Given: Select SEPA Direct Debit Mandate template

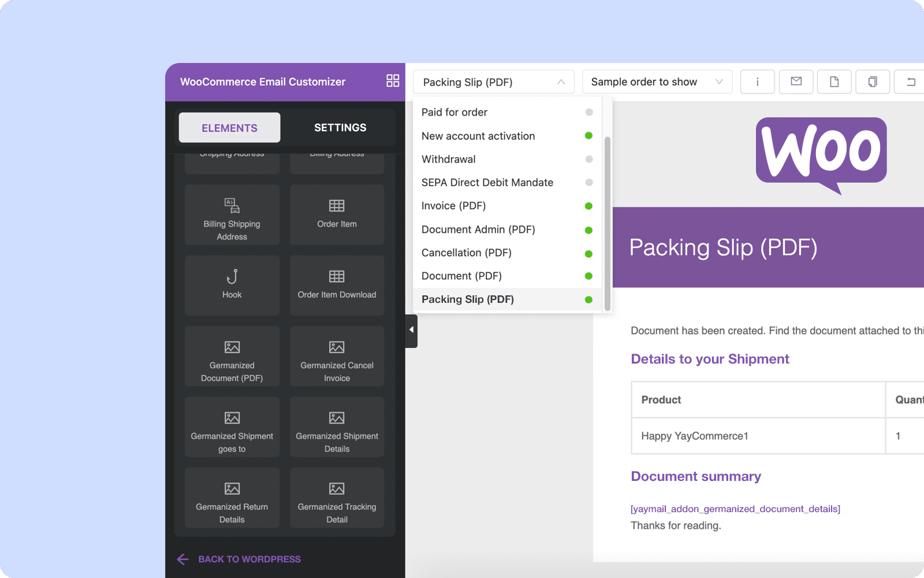Looking at the screenshot, I should click(x=507, y=183).
